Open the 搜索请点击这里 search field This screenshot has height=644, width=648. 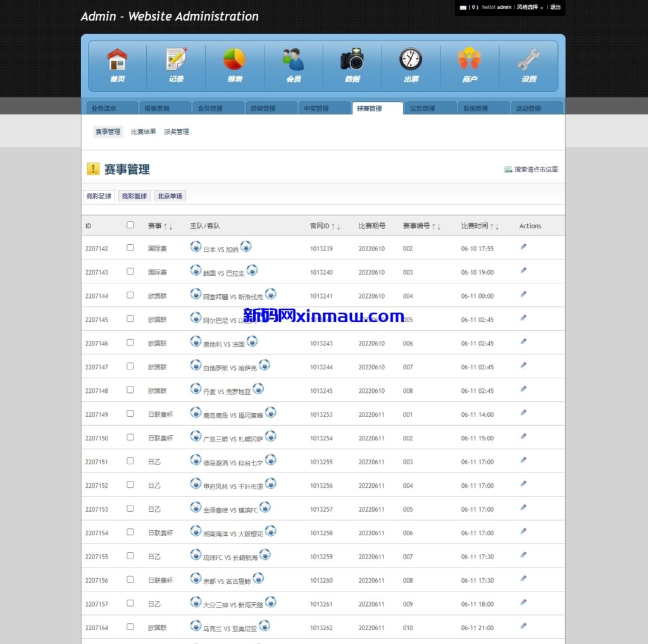pos(535,169)
